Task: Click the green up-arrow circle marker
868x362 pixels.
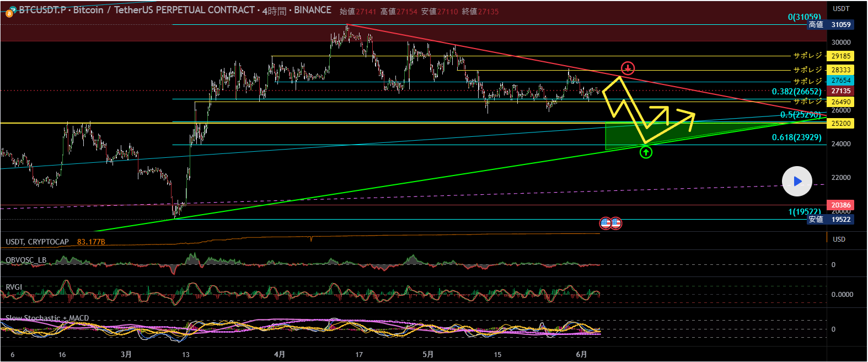Action: point(646,152)
